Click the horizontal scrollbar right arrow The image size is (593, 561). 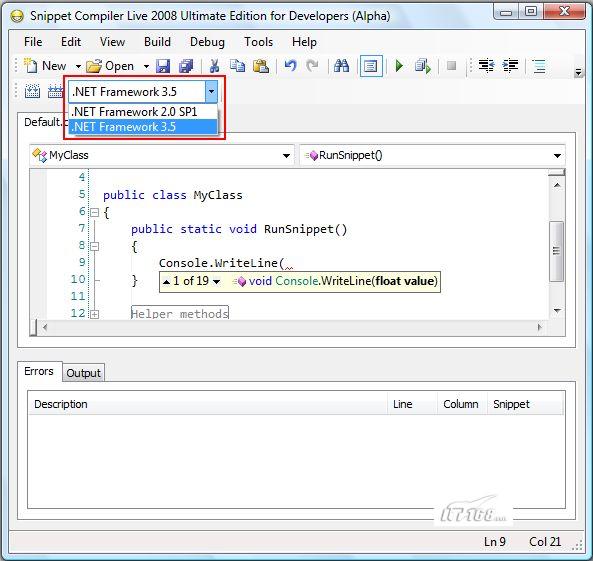[540, 327]
